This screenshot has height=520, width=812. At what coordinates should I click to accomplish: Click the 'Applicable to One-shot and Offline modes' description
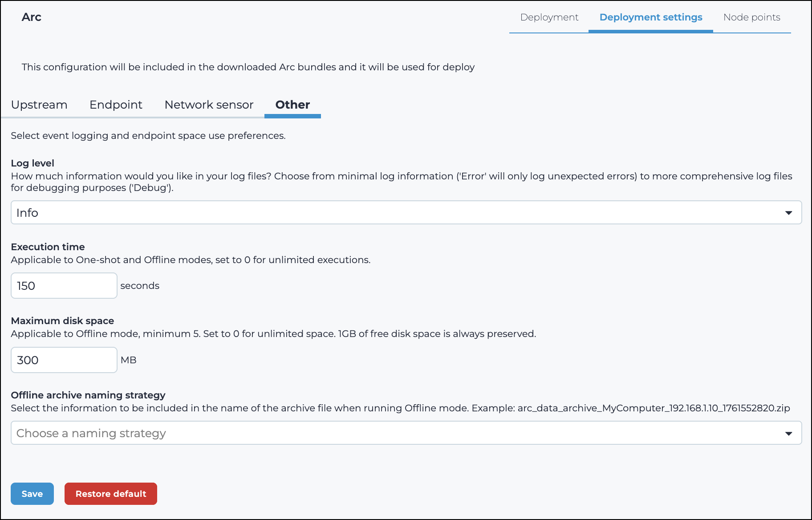tap(191, 260)
